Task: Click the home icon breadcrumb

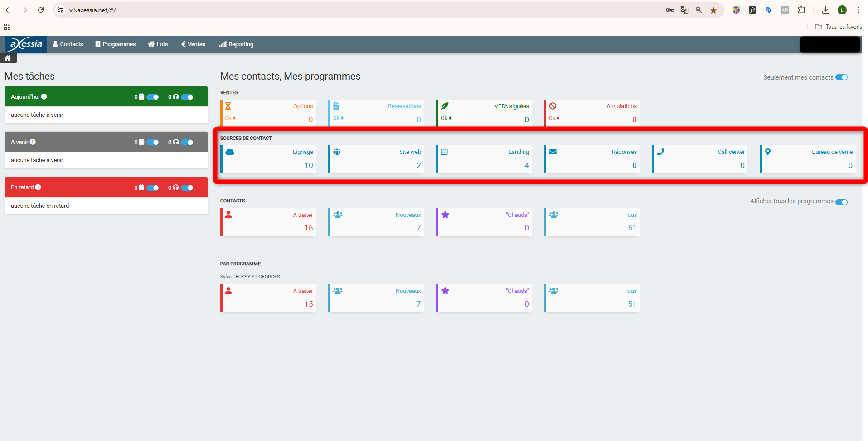Action: (8, 58)
